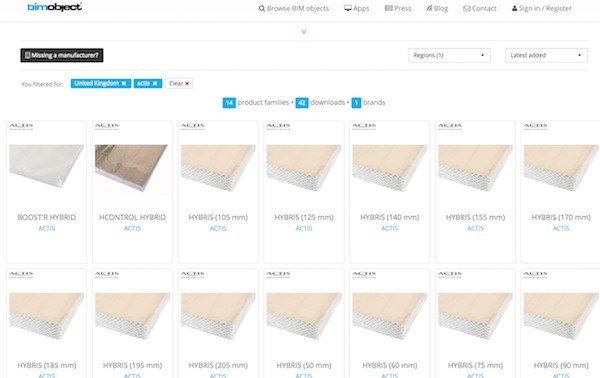The image size is (600, 378).
Task: Click the HYBRIS (90 mm) title
Action: pyautogui.click(x=561, y=365)
